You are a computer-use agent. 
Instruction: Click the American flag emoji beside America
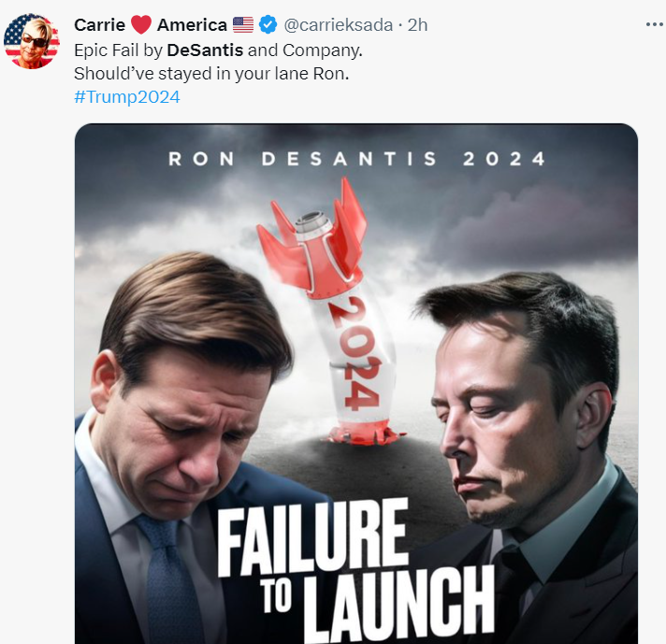pos(243,25)
